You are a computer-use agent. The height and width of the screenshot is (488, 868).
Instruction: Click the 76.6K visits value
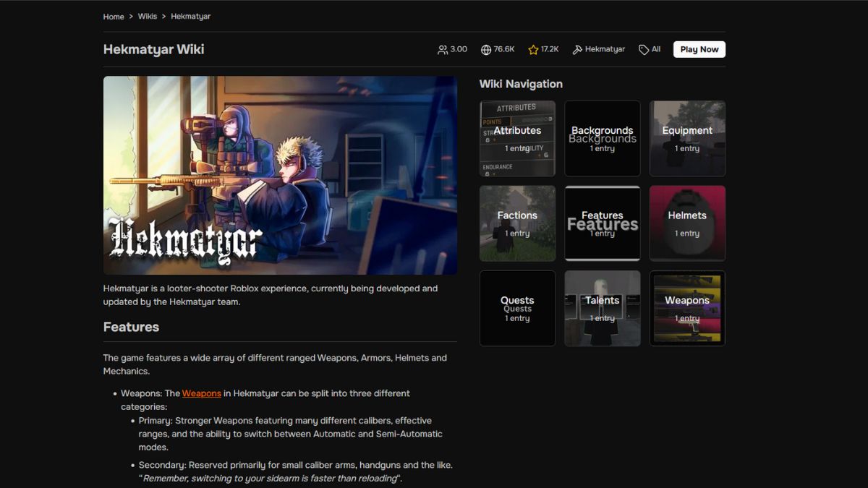[504, 49]
